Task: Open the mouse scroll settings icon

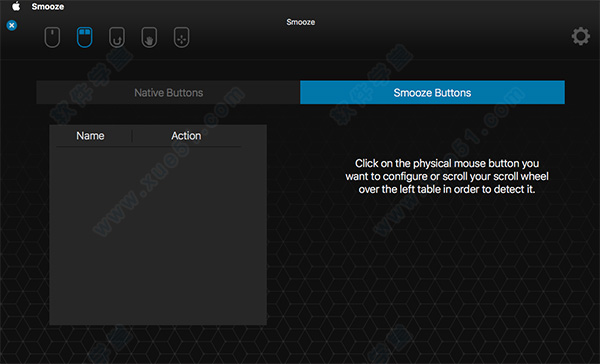Action: pyautogui.click(x=117, y=38)
